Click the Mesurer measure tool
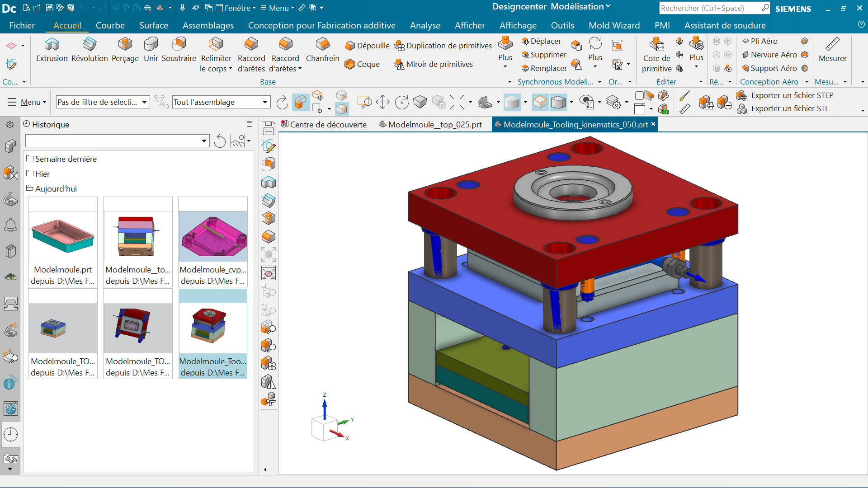Viewport: 868px width, 488px height. (x=833, y=50)
